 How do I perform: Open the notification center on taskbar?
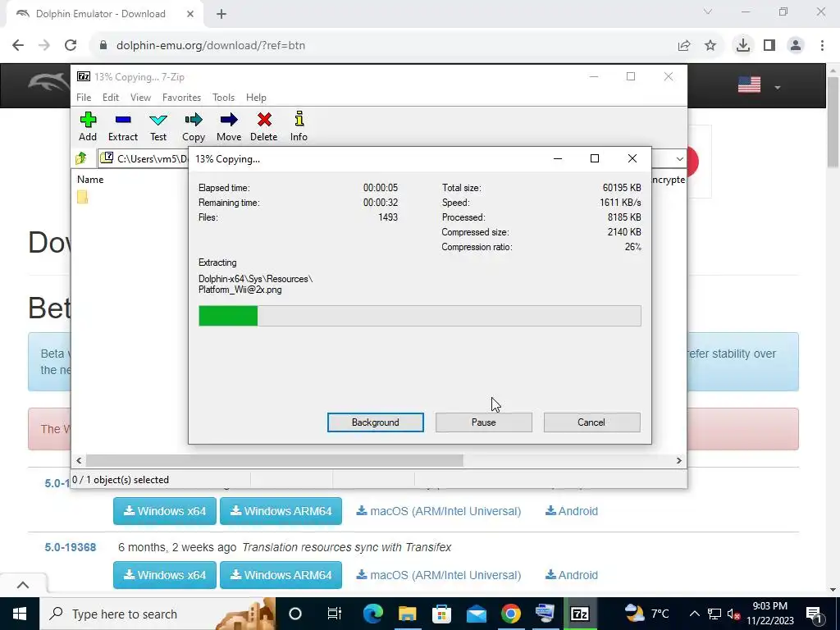[813, 614]
